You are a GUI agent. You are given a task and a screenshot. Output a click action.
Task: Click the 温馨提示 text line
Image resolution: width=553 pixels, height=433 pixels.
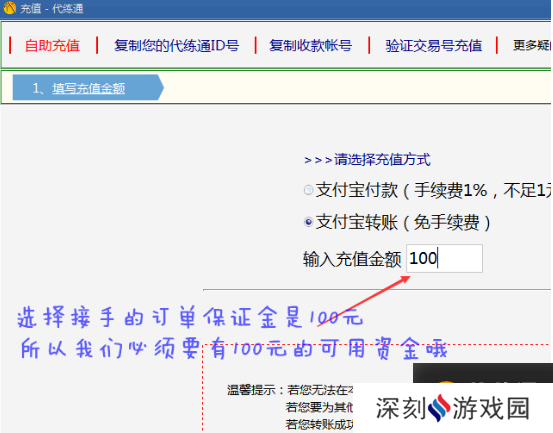290,390
